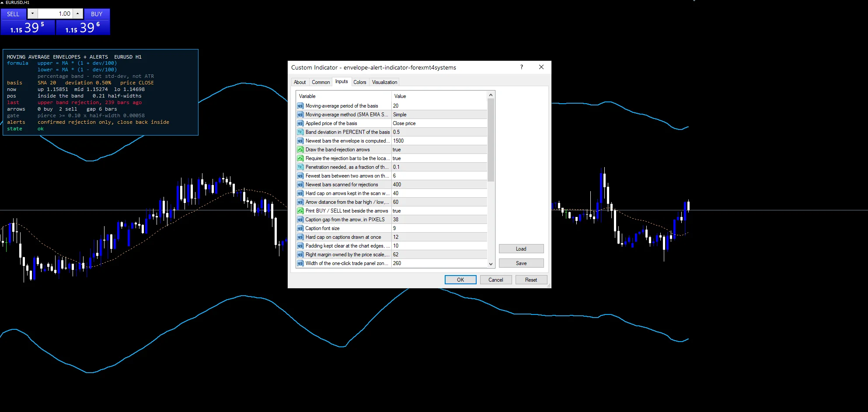
Task: Click the icon beside Hard cap on captions drawn
Action: point(300,237)
